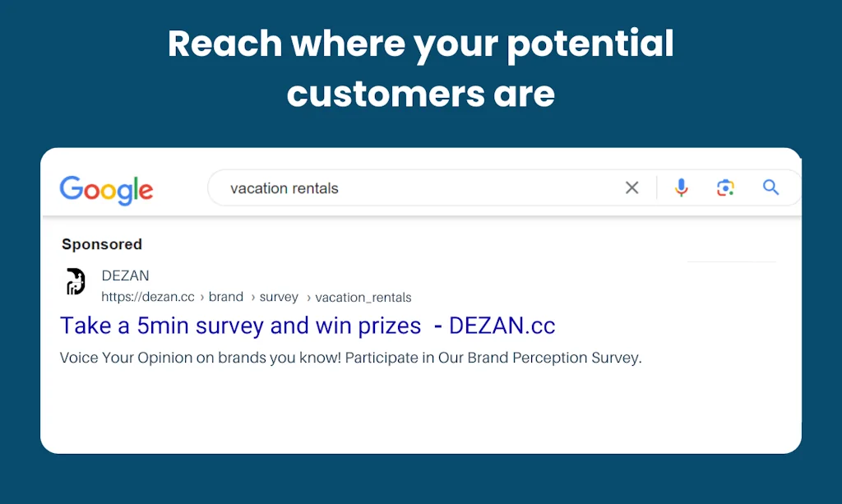Image resolution: width=842 pixels, height=504 pixels.
Task: Activate voice search with the microphone icon
Action: pyautogui.click(x=681, y=187)
